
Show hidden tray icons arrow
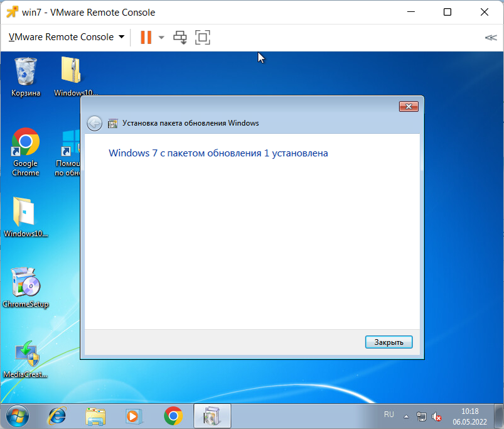(x=406, y=417)
